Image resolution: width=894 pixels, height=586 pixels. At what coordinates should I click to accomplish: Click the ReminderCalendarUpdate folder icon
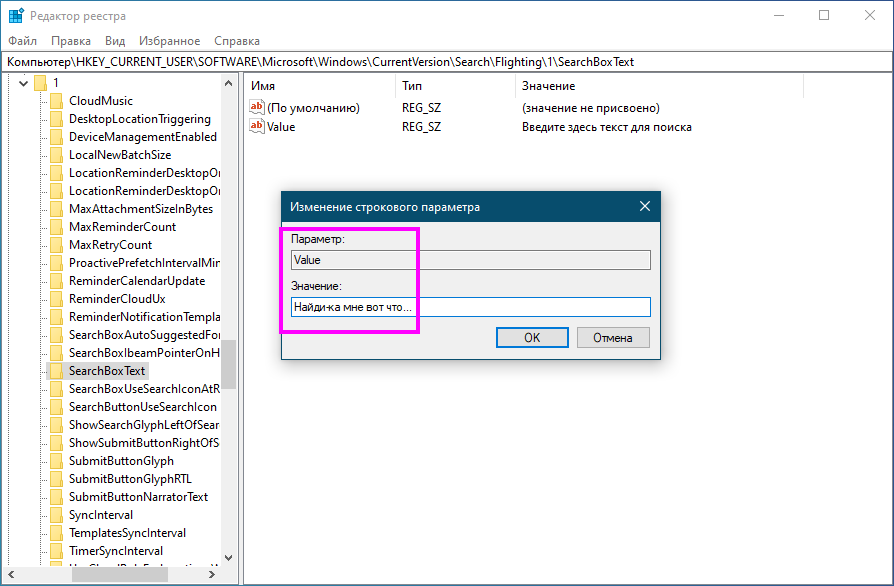(x=56, y=281)
